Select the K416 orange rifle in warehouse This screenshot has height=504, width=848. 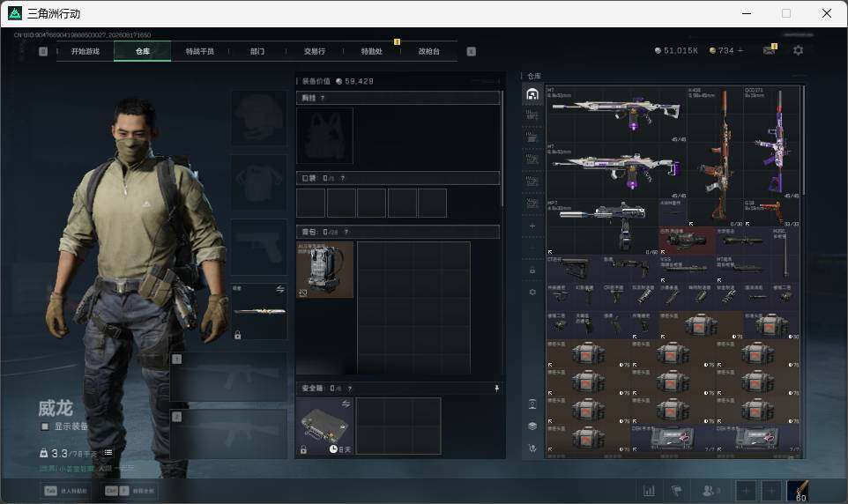click(x=715, y=156)
